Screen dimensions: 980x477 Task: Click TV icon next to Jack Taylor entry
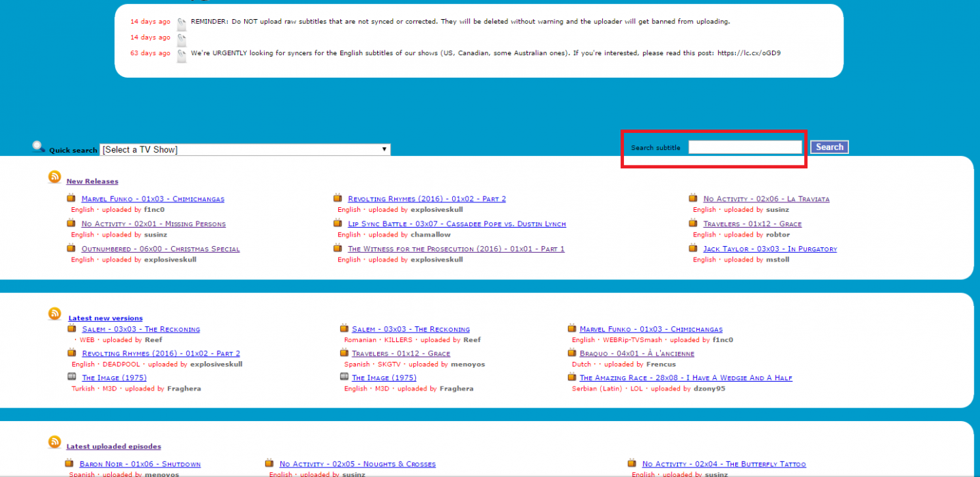(693, 248)
